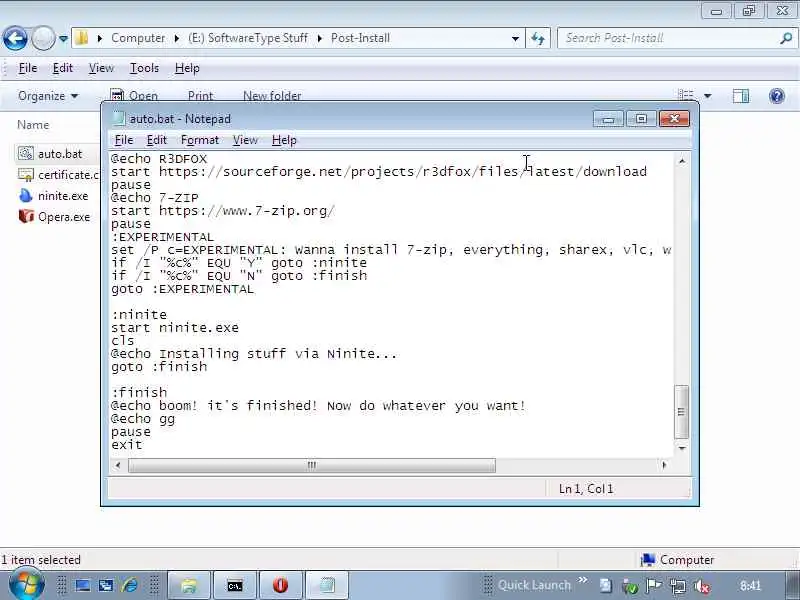Screen dimensions: 800x600
Task: Open Notepad Help menu
Action: click(x=284, y=140)
